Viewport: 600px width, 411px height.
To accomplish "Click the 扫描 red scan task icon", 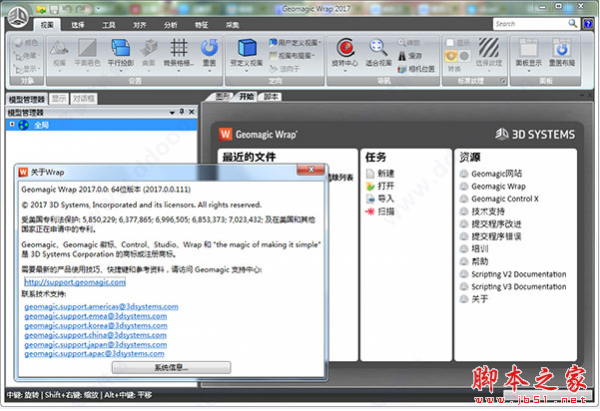I will coord(370,211).
